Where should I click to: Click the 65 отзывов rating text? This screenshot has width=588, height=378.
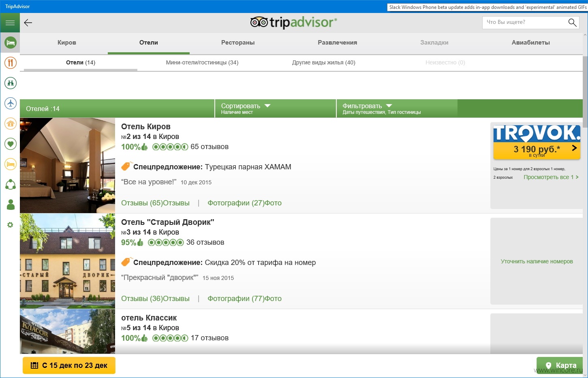click(210, 147)
